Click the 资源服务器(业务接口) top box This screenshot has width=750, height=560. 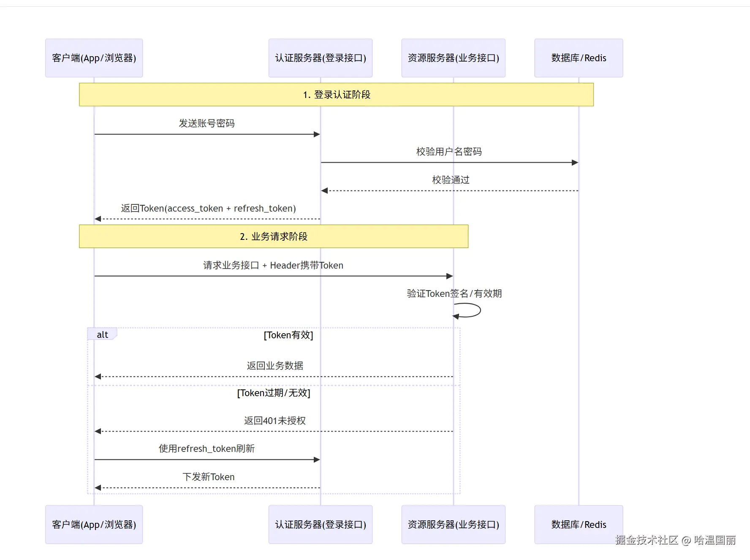pos(453,58)
